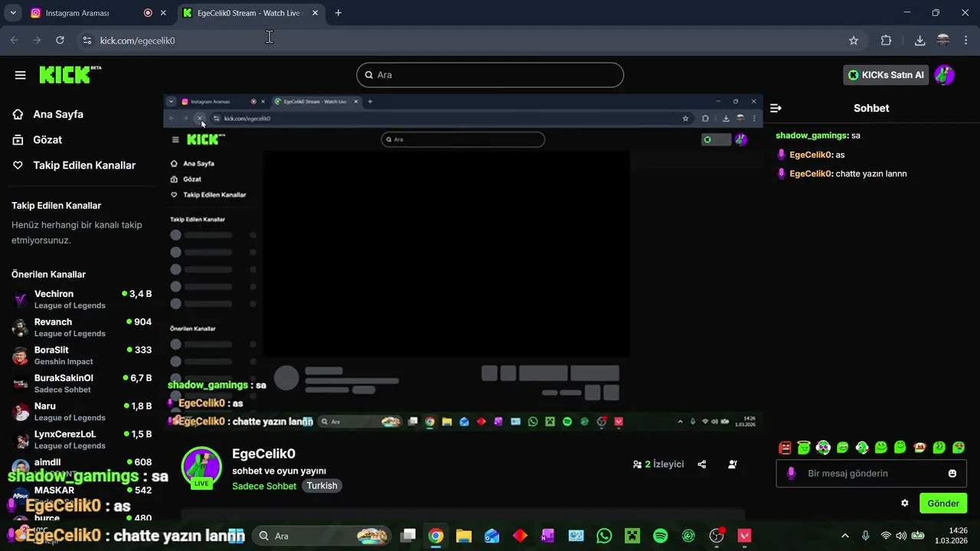Viewport: 980px width, 551px height.
Task: Click shadow_gamings username in chat
Action: point(812,135)
